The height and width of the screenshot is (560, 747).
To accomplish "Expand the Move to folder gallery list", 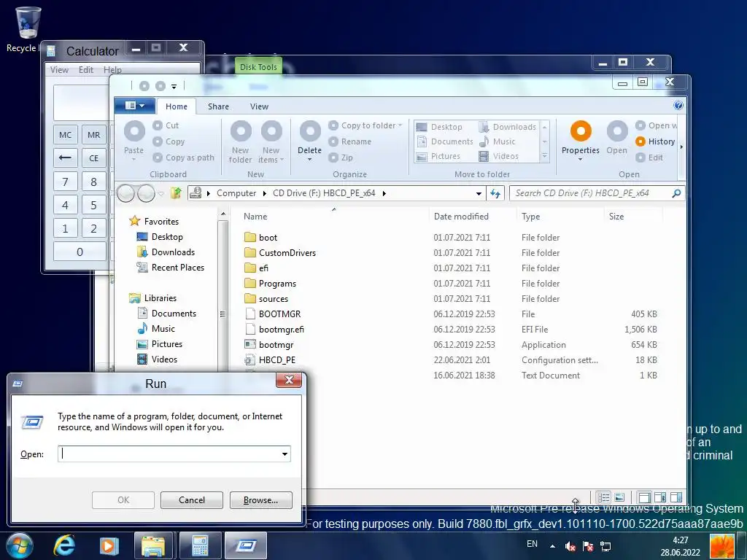I will coord(544,156).
